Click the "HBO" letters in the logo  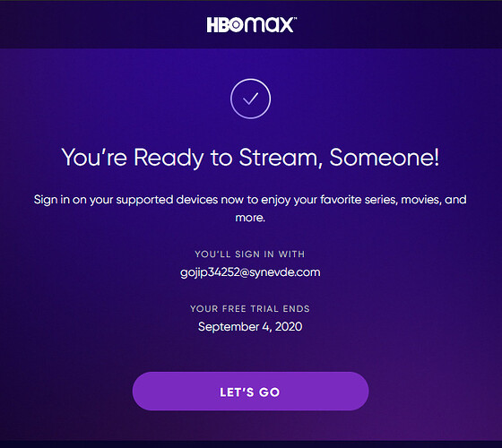pyautogui.click(x=226, y=25)
